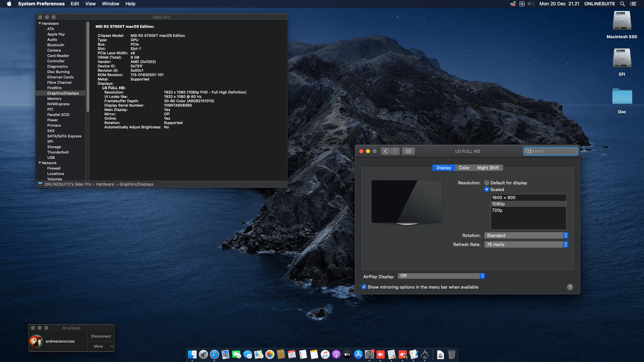Open the AirPlay Display dropdown
This screenshot has width=644, height=362.
point(441,276)
